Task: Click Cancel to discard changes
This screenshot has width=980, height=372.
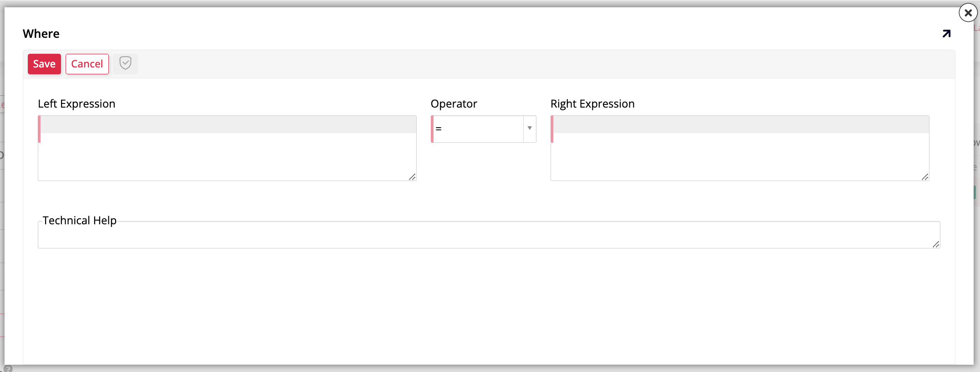Action: tap(87, 64)
